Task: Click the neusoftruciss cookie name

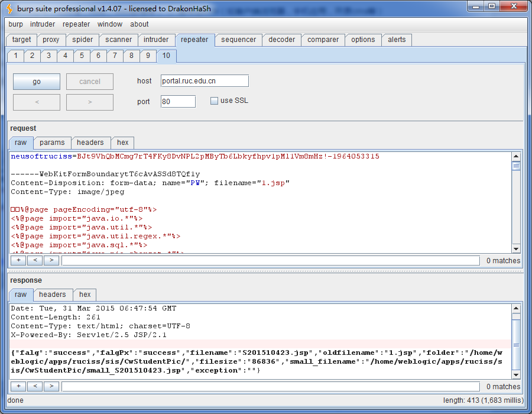Action: click(41, 157)
